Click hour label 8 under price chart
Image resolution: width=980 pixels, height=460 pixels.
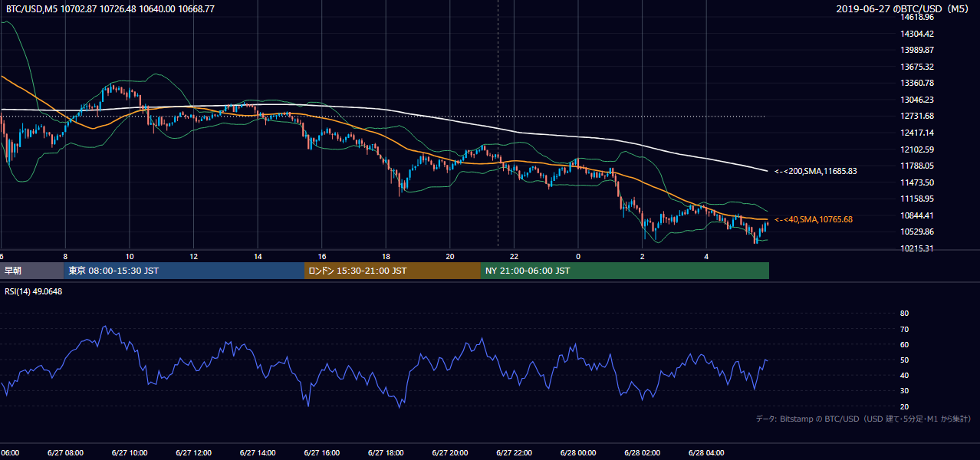[65, 257]
